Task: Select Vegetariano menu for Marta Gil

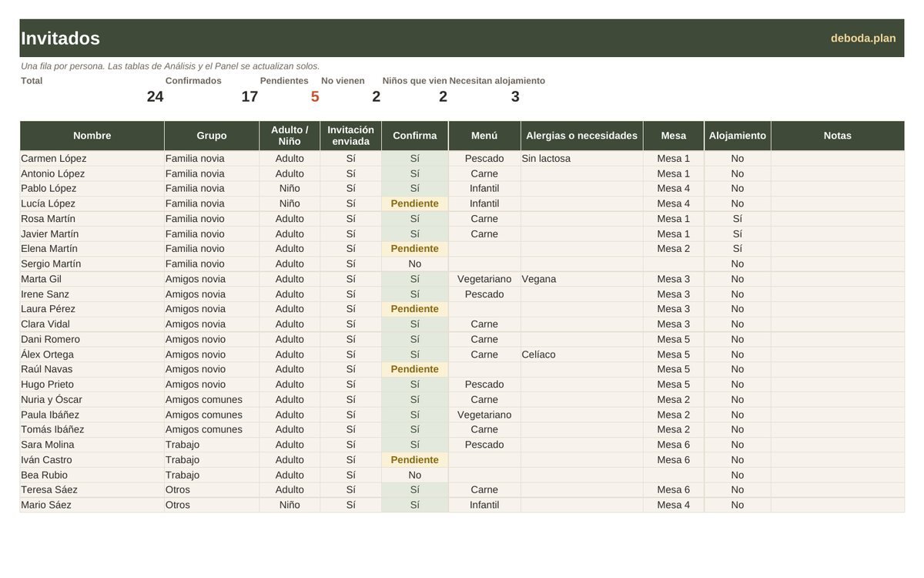Action: click(x=484, y=279)
